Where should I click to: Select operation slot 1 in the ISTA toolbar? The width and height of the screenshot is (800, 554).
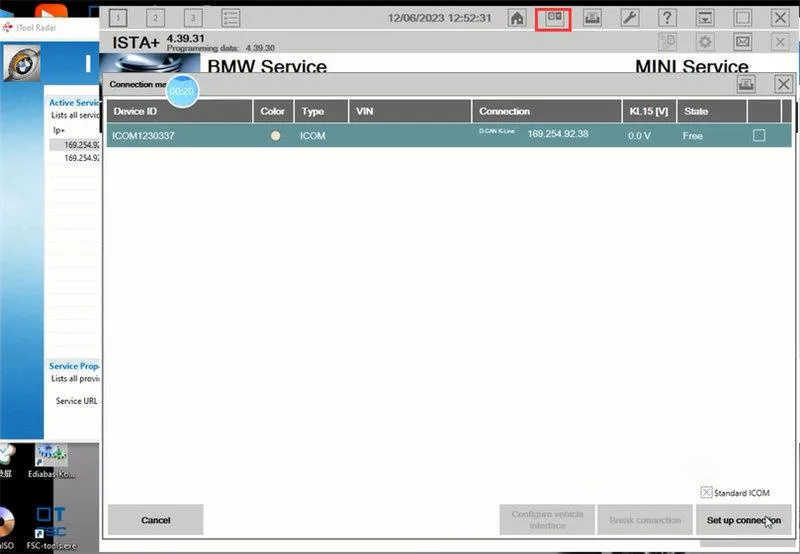pos(118,18)
